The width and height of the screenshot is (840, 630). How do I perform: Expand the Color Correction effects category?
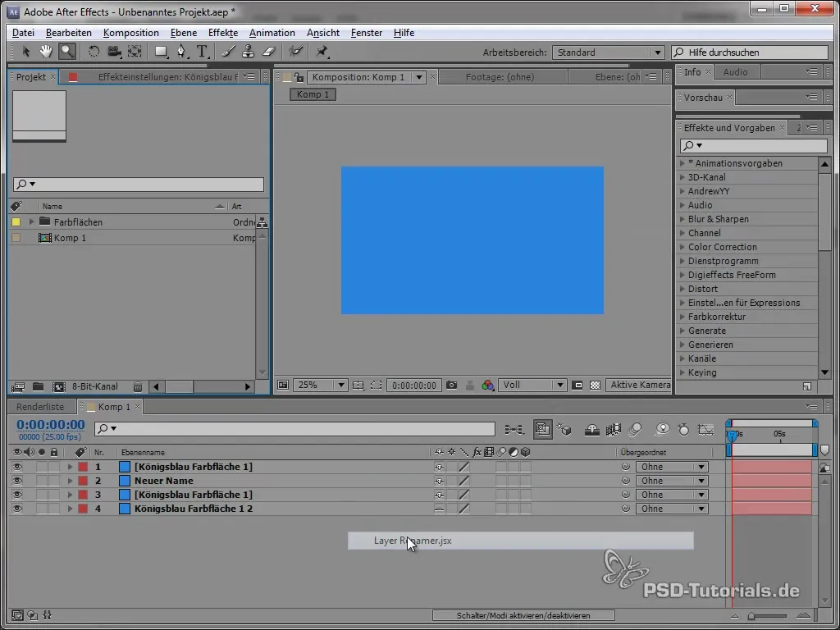pyautogui.click(x=682, y=247)
